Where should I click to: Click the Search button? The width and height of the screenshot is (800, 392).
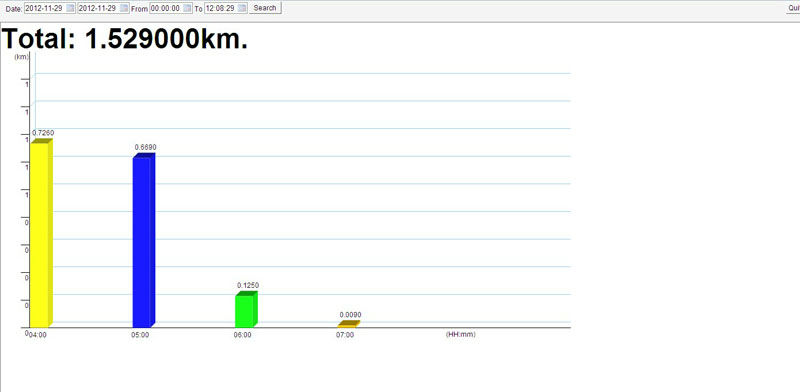(x=265, y=8)
